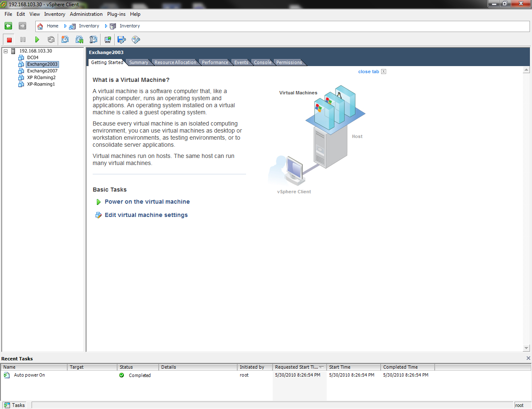Click the 'Auto power On' task name

(30, 375)
